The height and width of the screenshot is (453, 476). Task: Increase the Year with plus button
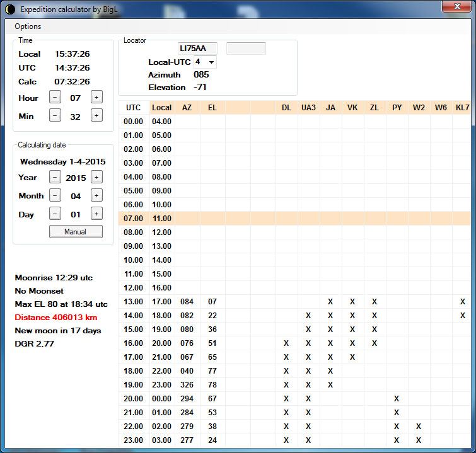click(x=96, y=178)
